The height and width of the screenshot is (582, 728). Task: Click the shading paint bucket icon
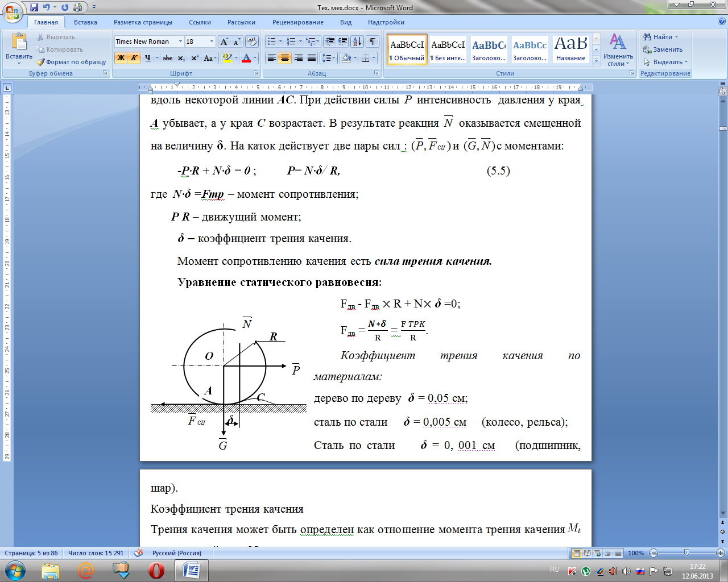346,58
